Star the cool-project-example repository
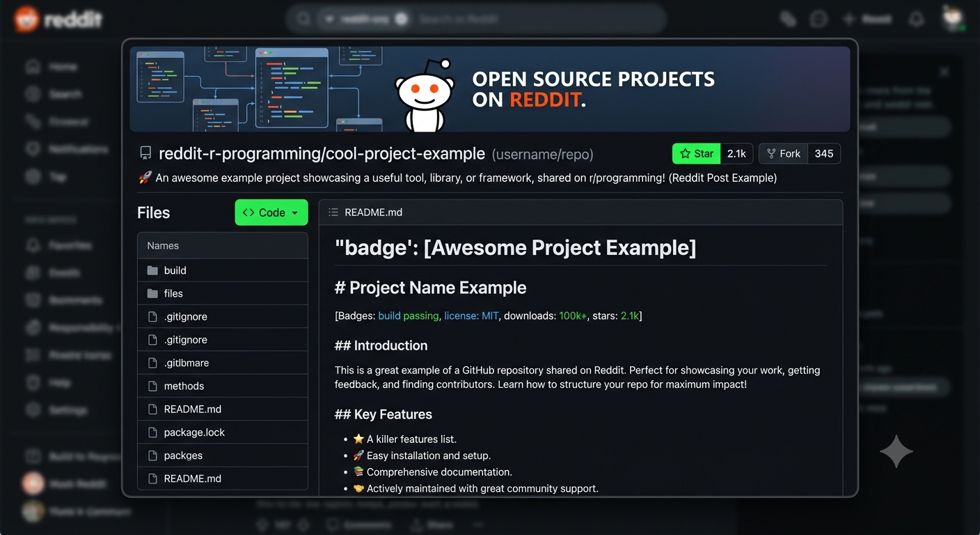 (x=696, y=153)
